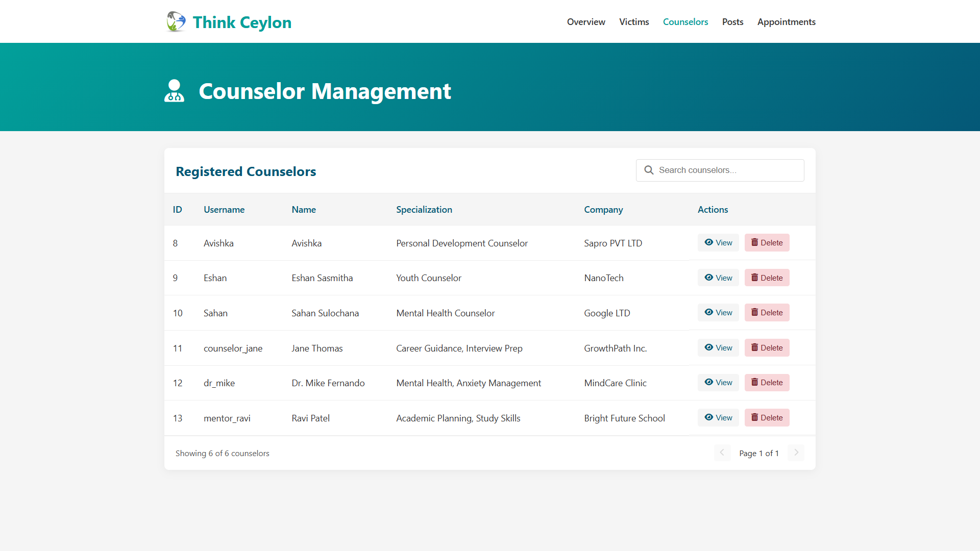Open the Posts page
This screenshot has width=980, height=551.
tap(732, 22)
